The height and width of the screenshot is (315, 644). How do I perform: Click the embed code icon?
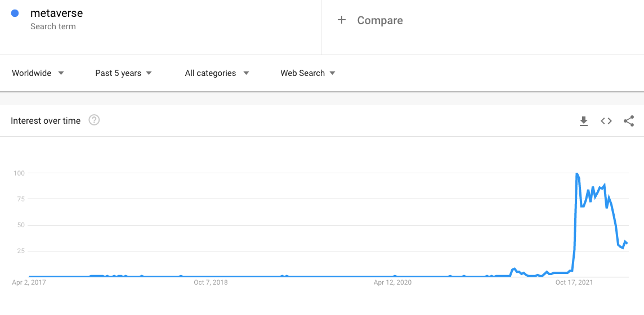606,121
